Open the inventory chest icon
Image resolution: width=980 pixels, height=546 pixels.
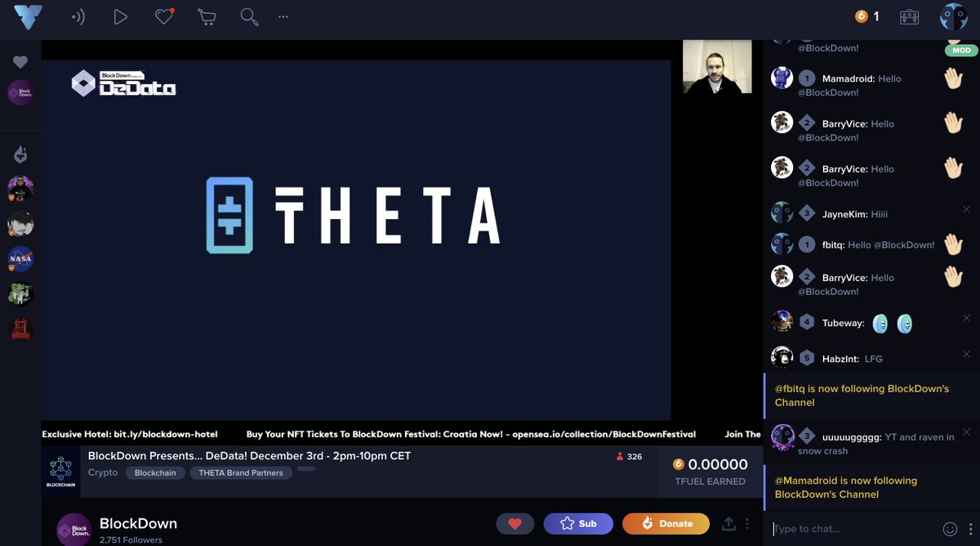click(910, 16)
